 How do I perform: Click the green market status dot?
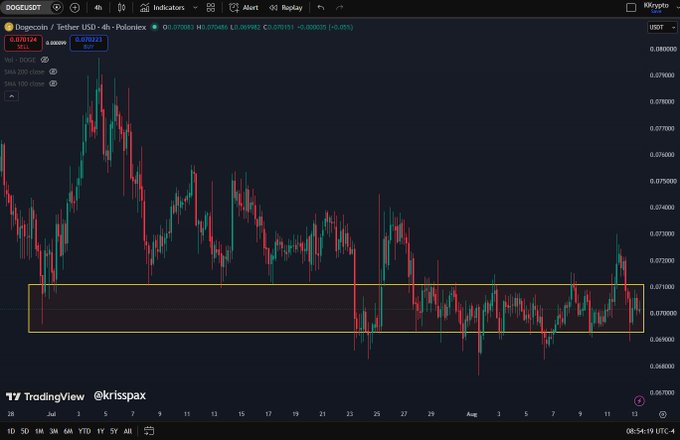(x=154, y=27)
